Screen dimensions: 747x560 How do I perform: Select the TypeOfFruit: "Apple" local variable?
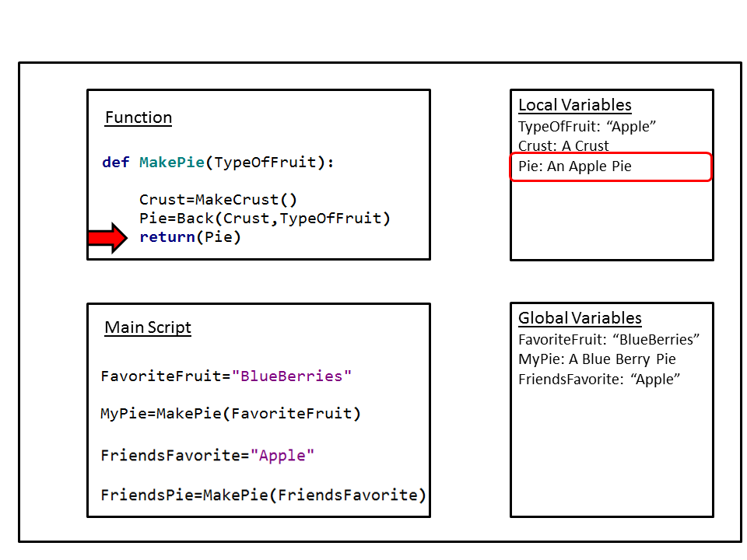588,126
